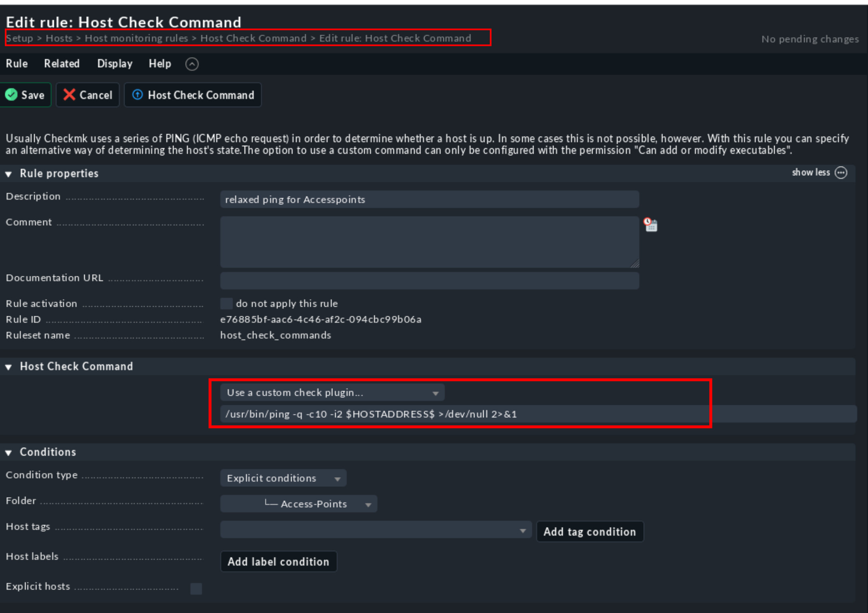The image size is (868, 613).
Task: Collapse the Rule properties section triangle
Action: (8, 174)
